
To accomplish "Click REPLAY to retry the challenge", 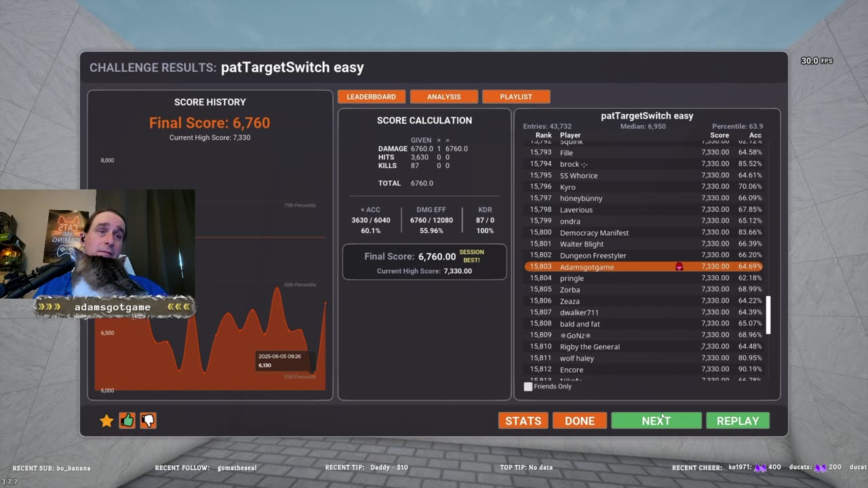I will coord(738,421).
